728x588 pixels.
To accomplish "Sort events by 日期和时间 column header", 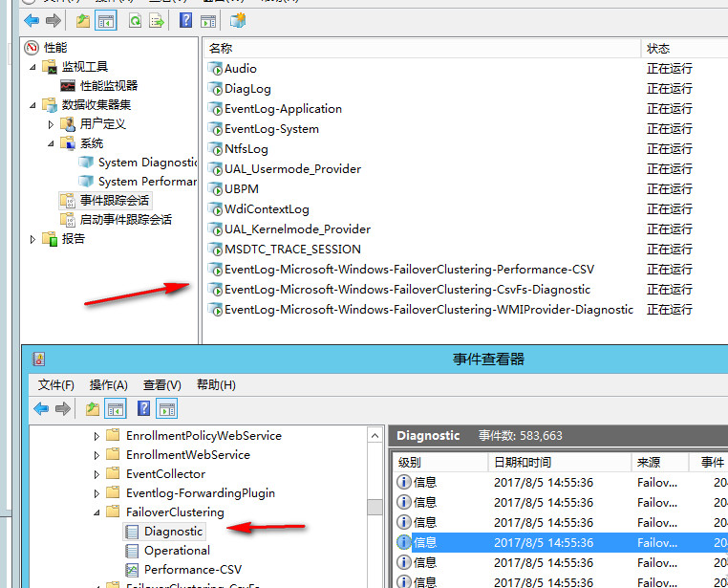I will [x=560, y=462].
